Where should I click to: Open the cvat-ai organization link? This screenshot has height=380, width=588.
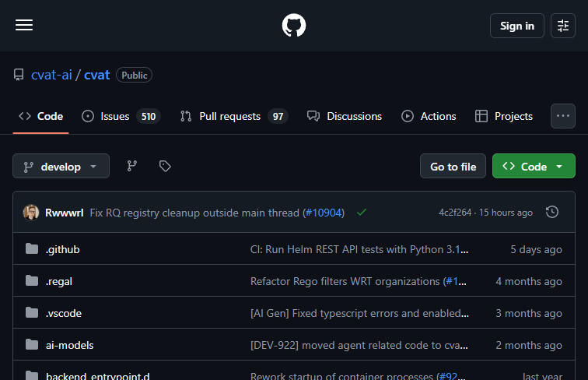[51, 75]
